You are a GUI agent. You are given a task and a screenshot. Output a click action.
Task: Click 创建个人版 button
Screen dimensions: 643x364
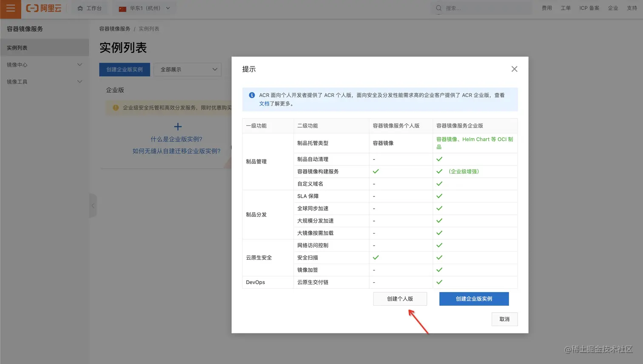(x=400, y=299)
